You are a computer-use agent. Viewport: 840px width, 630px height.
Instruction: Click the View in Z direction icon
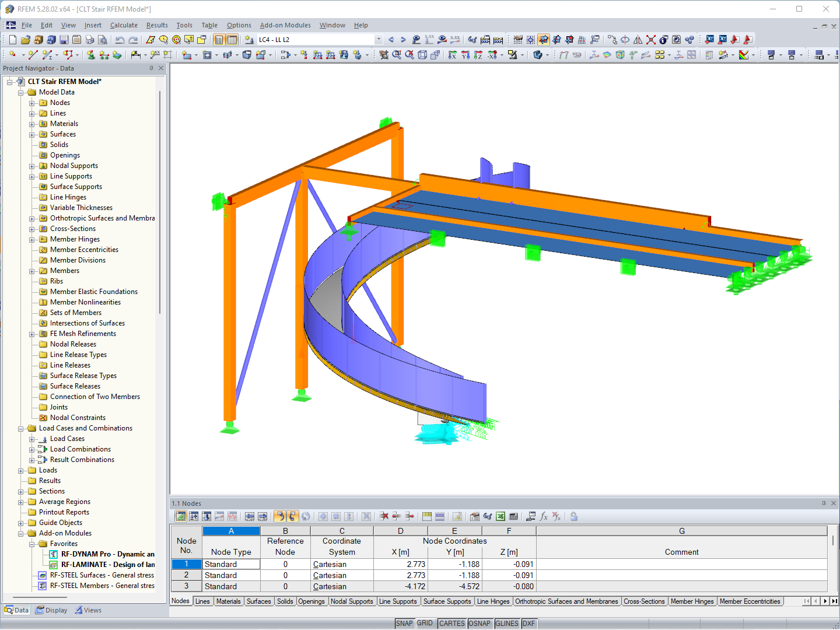pos(478,55)
